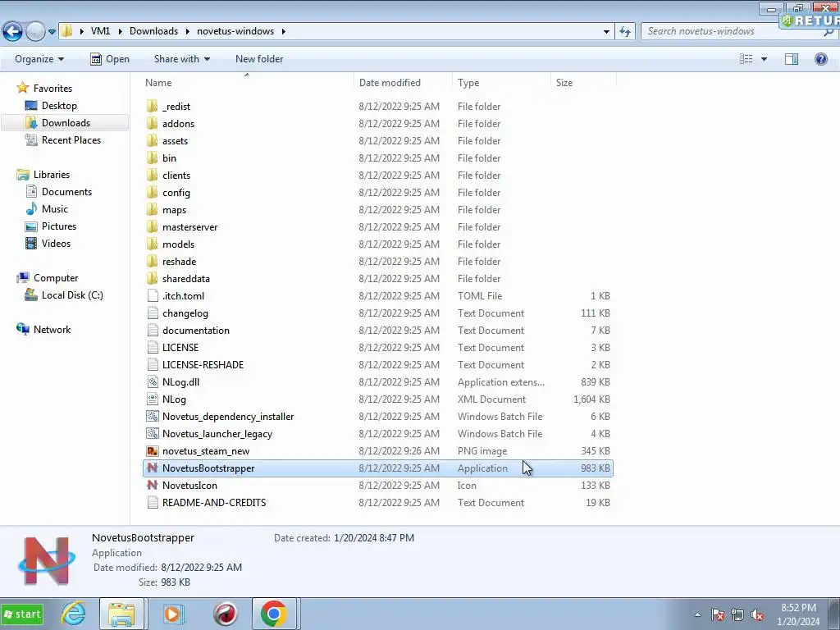The width and height of the screenshot is (840, 630).
Task: Open the view options dropdown arrow
Action: pyautogui.click(x=764, y=59)
